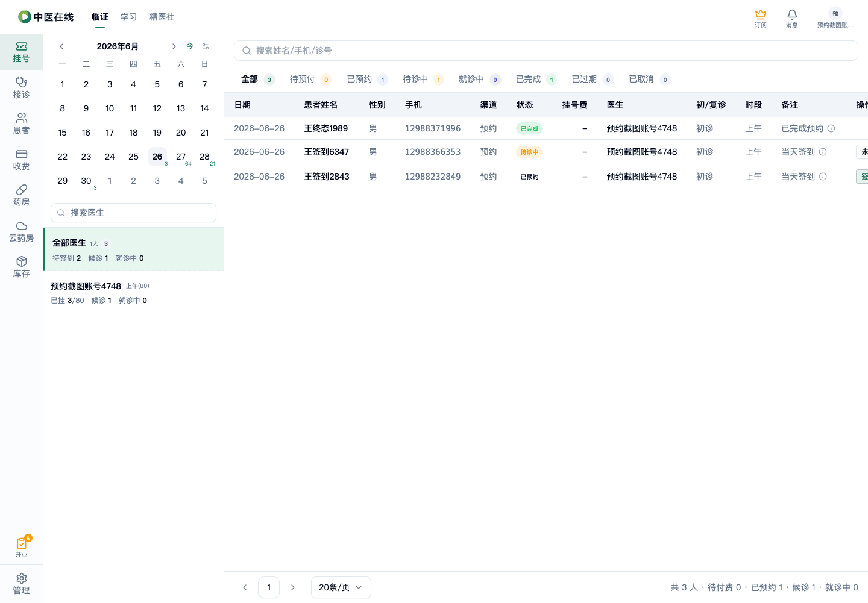Click info icon in 王签到6347 row

click(x=823, y=152)
